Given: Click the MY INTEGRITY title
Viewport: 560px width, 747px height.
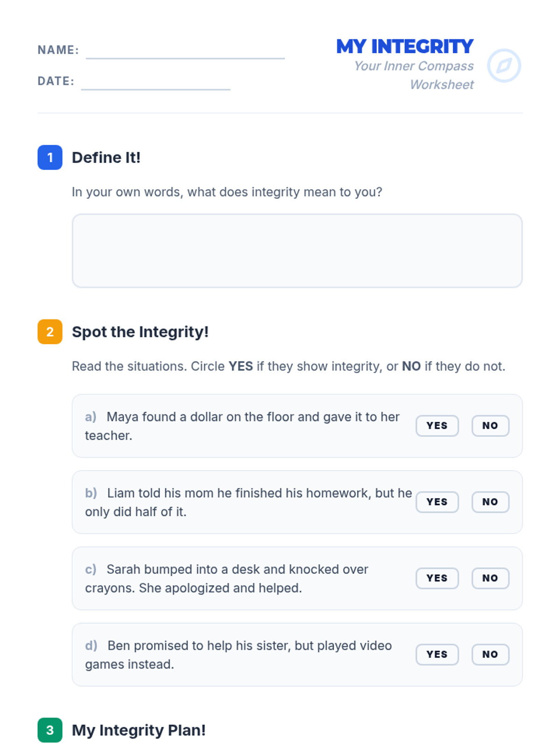Looking at the screenshot, I should pos(405,47).
